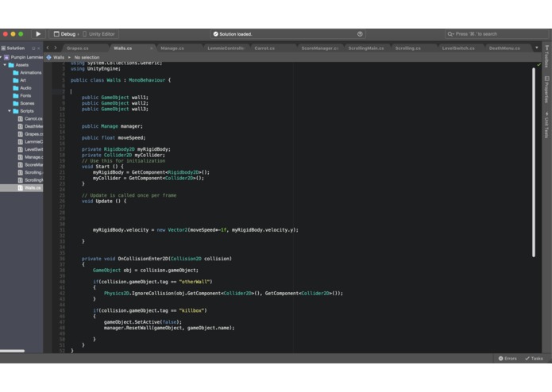552x392 pixels.
Task: Open the LemmieController tab
Action: (226, 48)
